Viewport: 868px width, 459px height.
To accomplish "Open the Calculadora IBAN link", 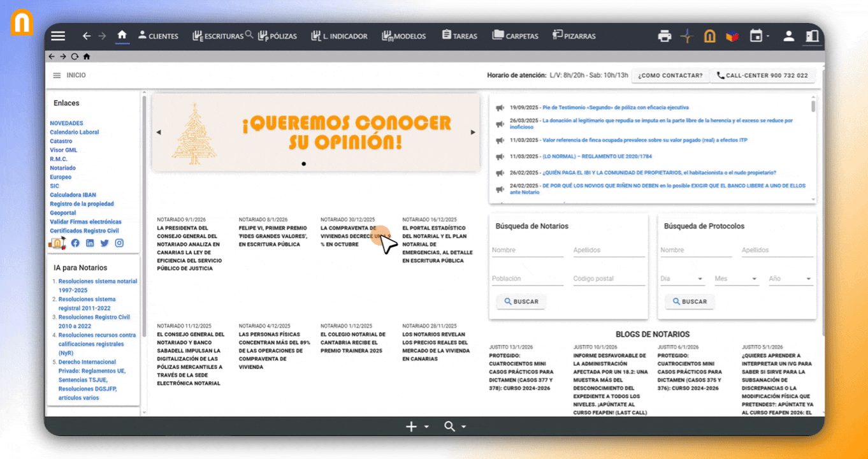I will (74, 195).
